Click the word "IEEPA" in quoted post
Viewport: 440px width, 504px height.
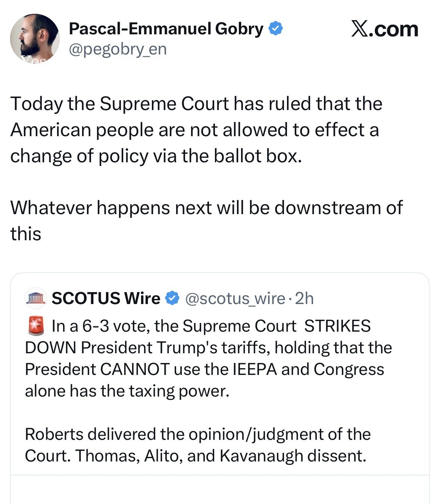255,369
